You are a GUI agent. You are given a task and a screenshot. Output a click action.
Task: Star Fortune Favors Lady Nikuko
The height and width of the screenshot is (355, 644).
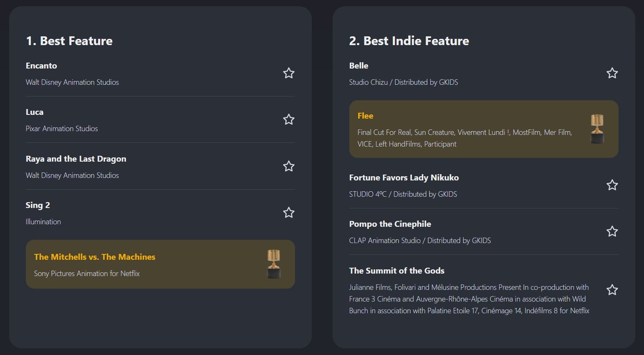click(612, 185)
